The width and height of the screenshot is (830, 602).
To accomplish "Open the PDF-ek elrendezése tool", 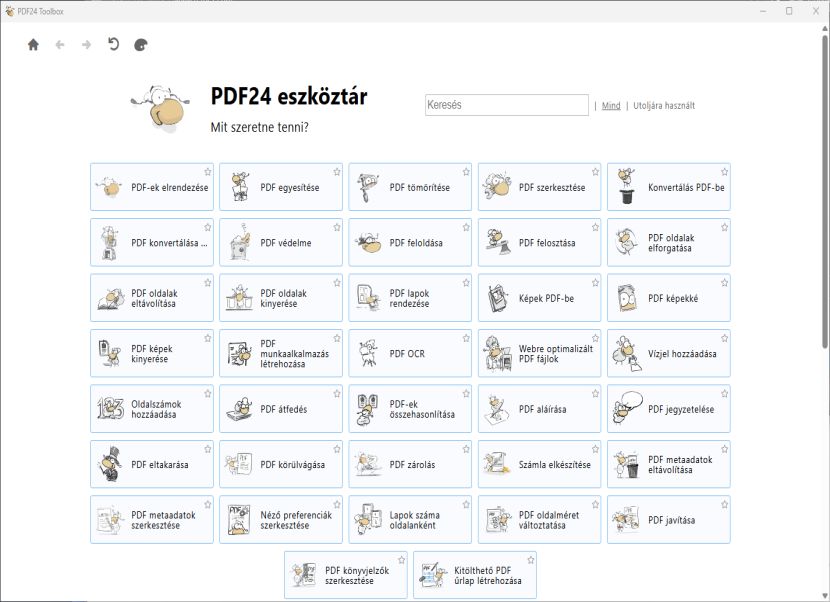I will (152, 187).
